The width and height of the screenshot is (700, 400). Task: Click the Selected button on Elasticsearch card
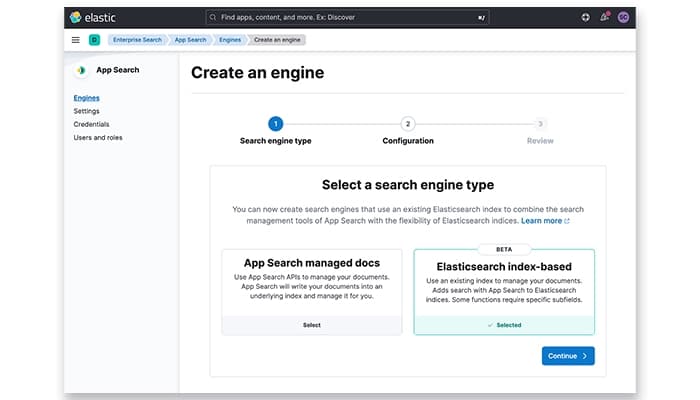coord(504,325)
